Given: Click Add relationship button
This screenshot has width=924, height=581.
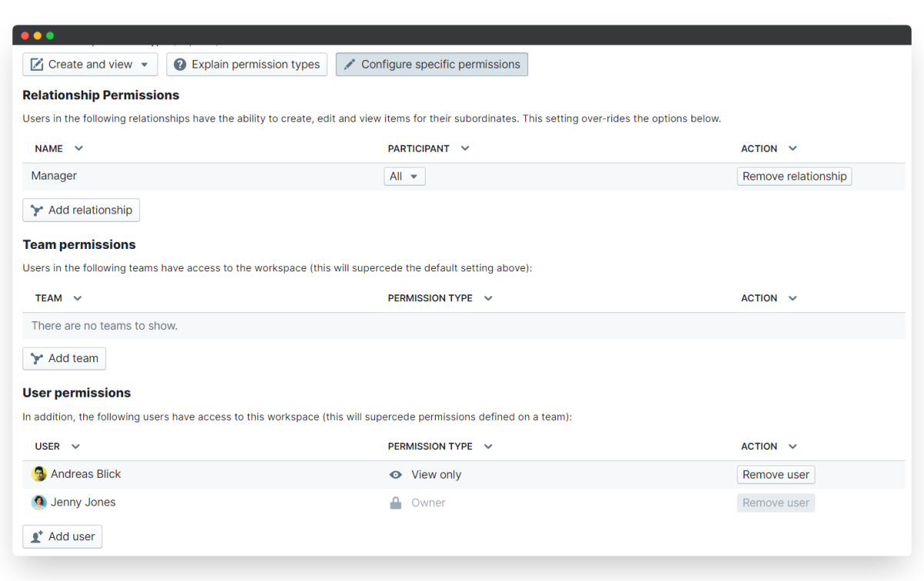Looking at the screenshot, I should 81,210.
